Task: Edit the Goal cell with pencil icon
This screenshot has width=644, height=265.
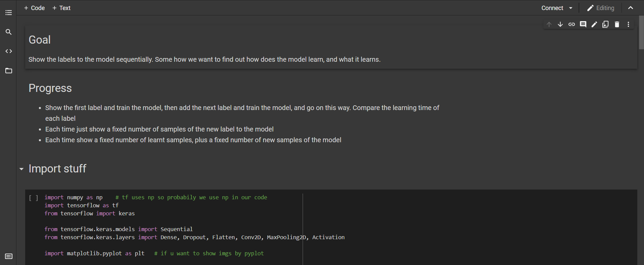Action: coord(594,24)
